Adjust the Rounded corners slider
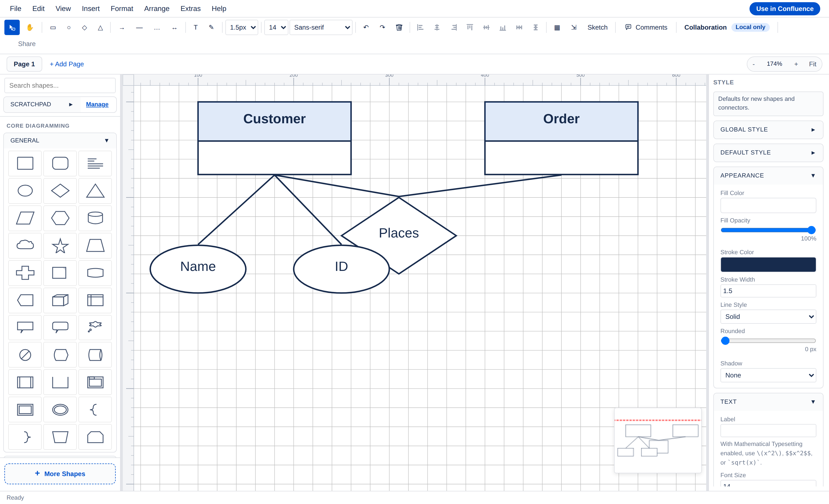The height and width of the screenshot is (504, 829). (768, 341)
